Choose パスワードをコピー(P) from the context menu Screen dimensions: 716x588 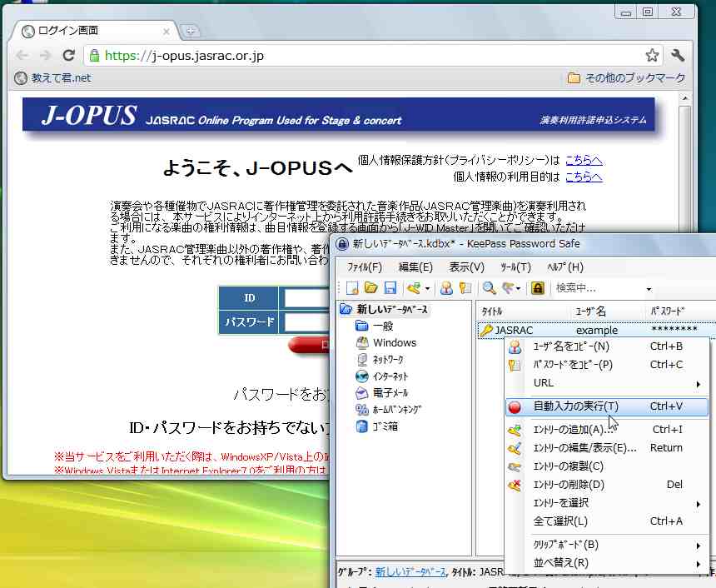coord(607,365)
